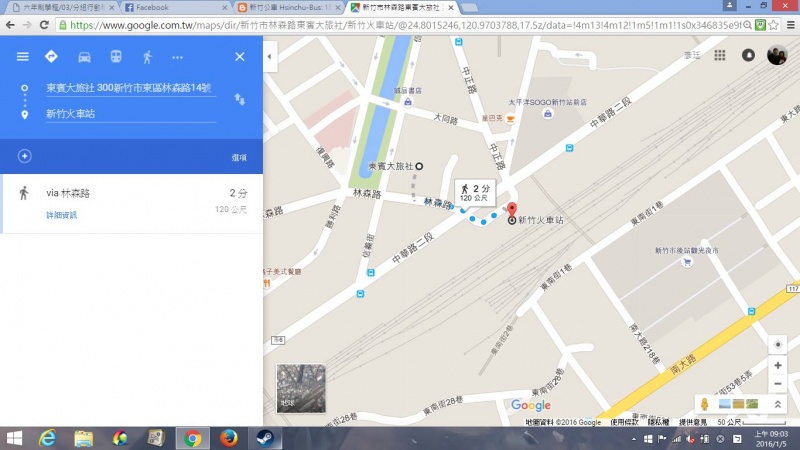Select public transit travel mode
The width and height of the screenshot is (800, 450).
[x=115, y=57]
